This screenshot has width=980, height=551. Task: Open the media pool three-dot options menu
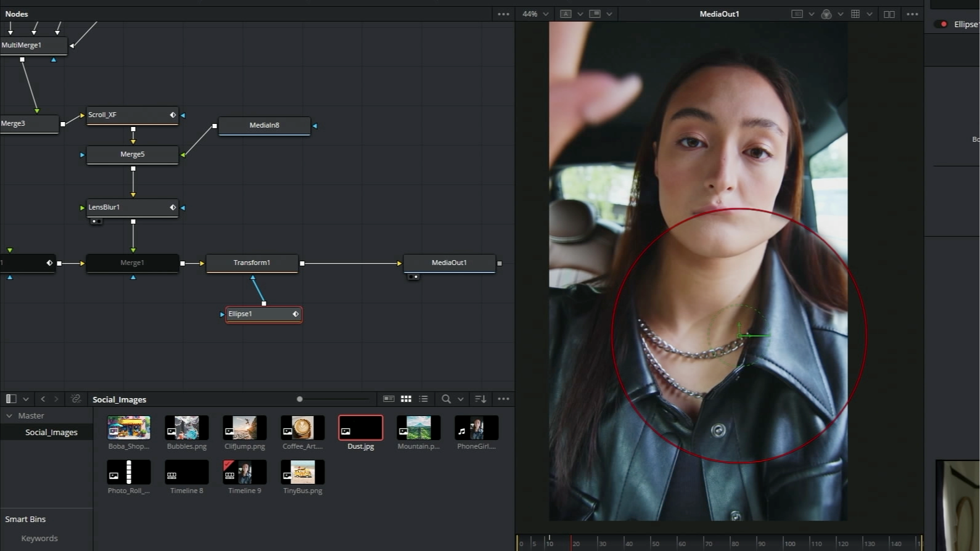pos(503,399)
